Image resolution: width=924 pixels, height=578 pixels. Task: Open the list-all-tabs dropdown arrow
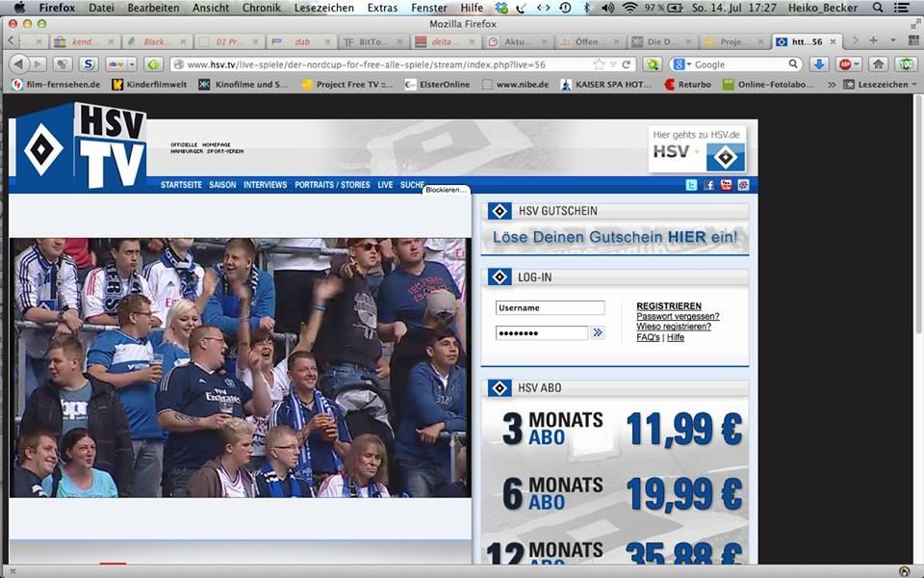coord(893,40)
